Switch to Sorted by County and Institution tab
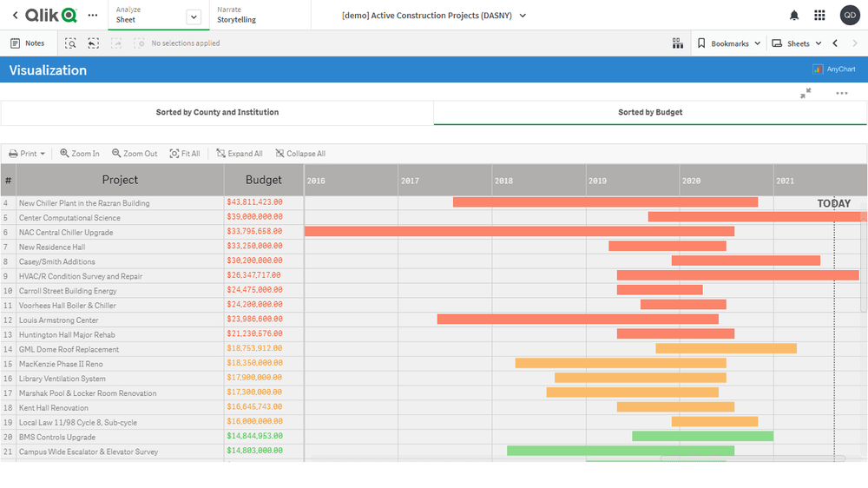Image resolution: width=868 pixels, height=488 pixels. (217, 113)
